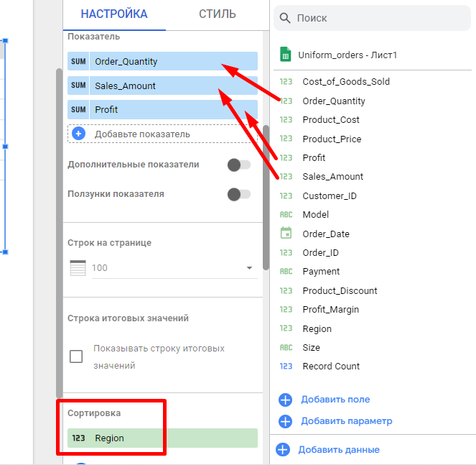Select the Profit_Margin field in list

click(x=330, y=310)
